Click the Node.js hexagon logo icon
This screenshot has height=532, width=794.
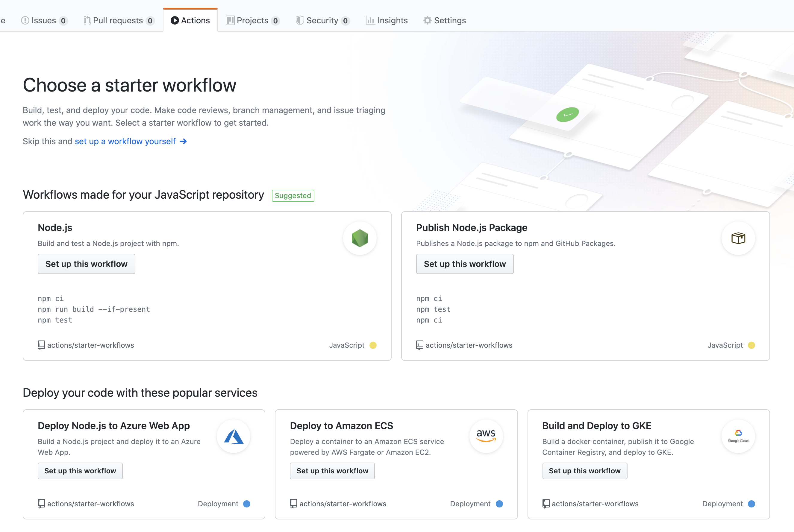(x=360, y=238)
